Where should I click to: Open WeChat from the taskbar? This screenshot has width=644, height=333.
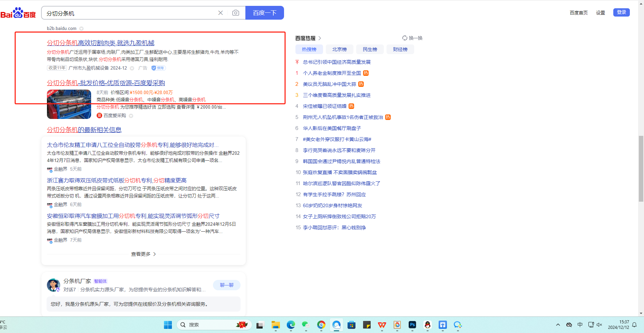[306, 325]
